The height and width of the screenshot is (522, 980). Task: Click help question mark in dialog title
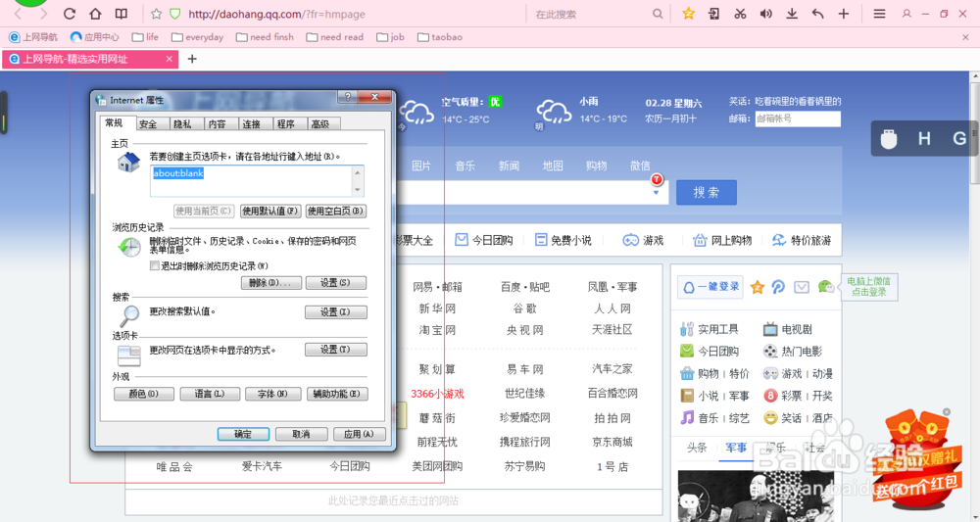(x=348, y=97)
